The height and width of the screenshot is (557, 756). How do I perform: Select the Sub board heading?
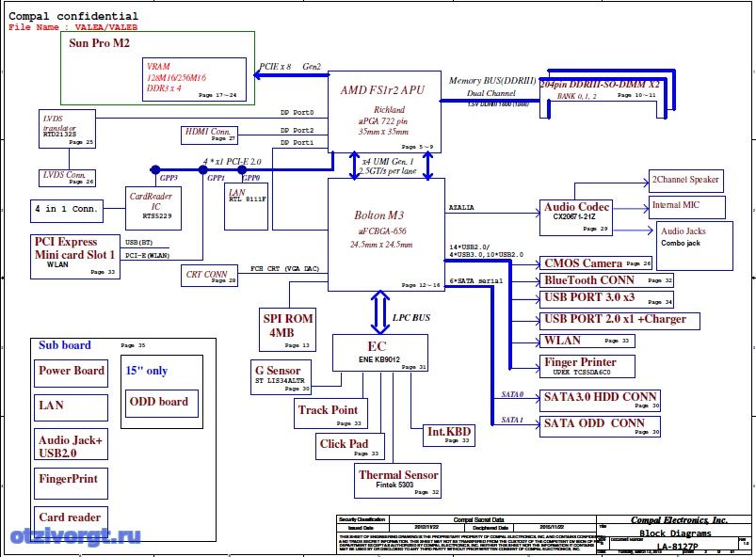[x=65, y=345]
